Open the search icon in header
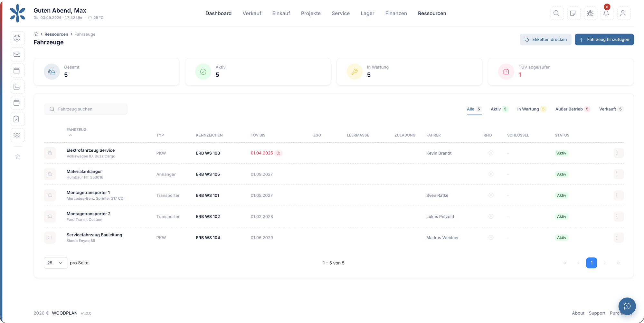 (x=557, y=13)
